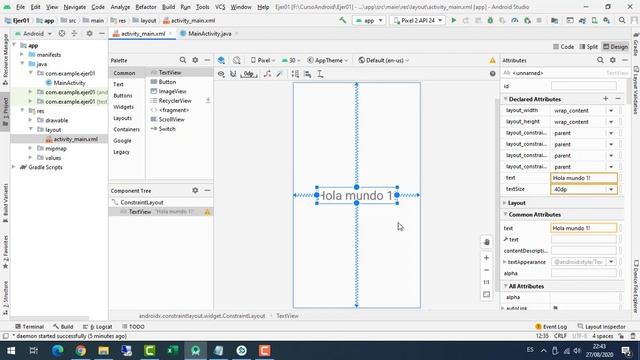Select ImageView widget in palette

point(172,91)
